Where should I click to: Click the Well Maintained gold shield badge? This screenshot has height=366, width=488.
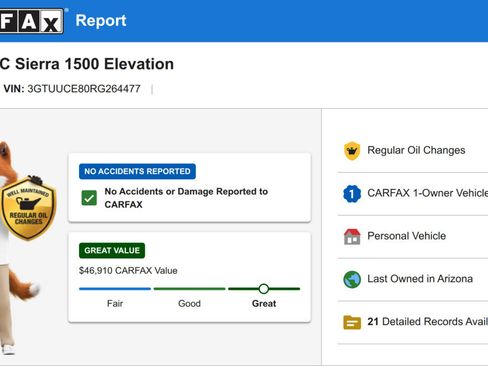tap(28, 208)
